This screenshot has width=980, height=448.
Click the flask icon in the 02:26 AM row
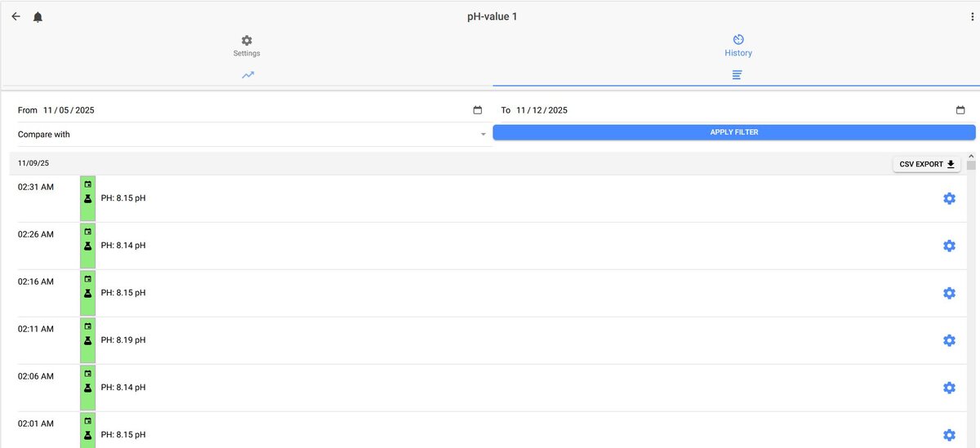87,246
